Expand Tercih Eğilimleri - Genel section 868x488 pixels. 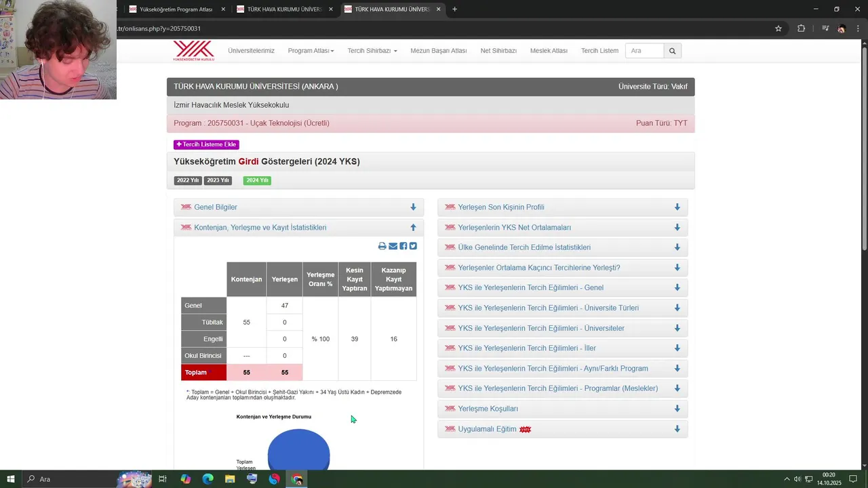562,288
